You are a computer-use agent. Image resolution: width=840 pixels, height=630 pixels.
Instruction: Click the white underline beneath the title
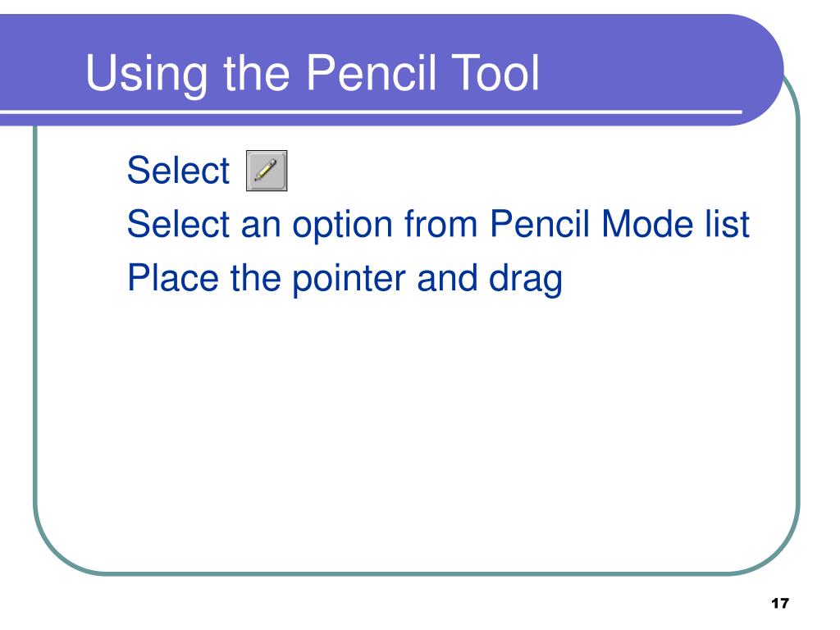click(371, 112)
